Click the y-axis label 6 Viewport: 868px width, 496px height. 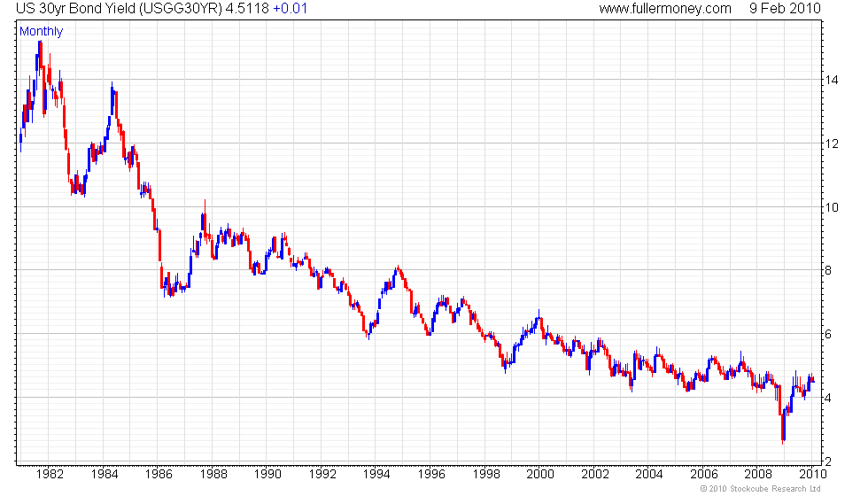[828, 335]
